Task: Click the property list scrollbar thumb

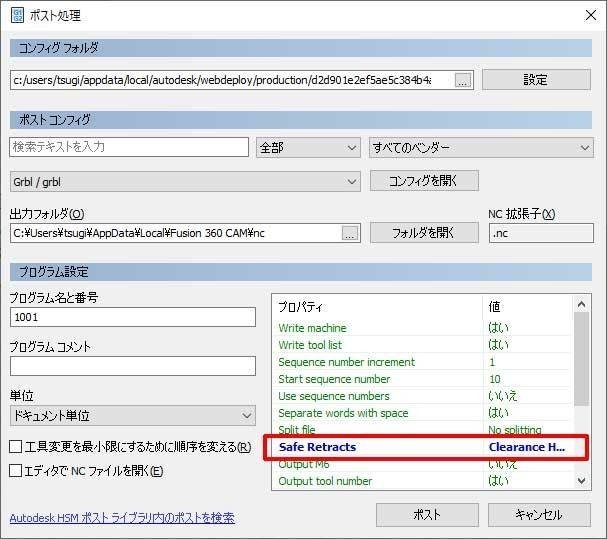Action: tap(581, 359)
